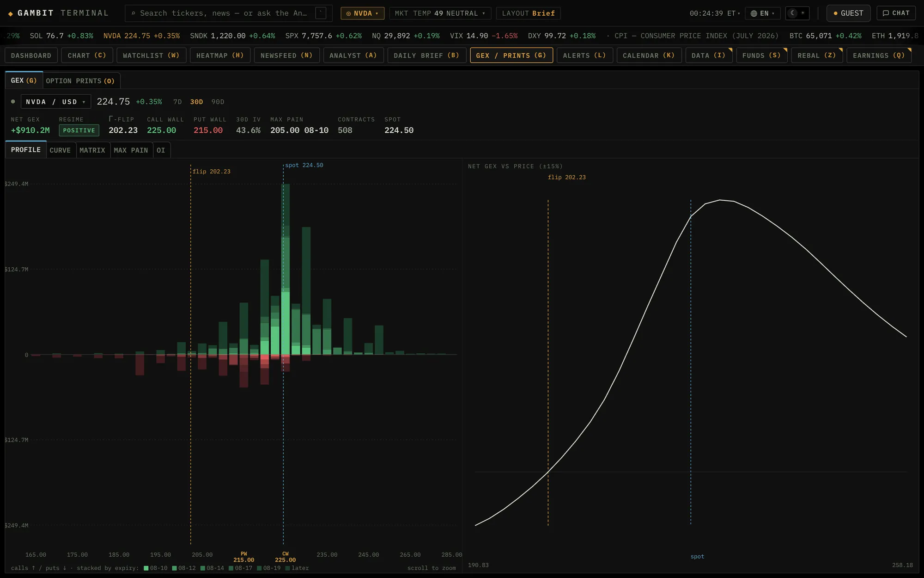Open the GUEST account button
Screen dimensions: 924x578
(x=848, y=13)
